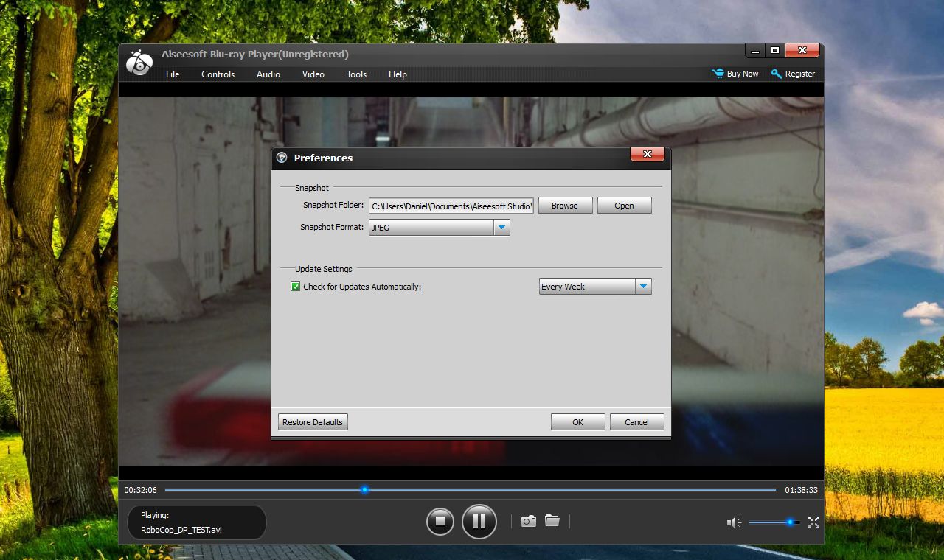Screen dimensions: 944x560
Task: Open the Help menu
Action: [x=398, y=74]
